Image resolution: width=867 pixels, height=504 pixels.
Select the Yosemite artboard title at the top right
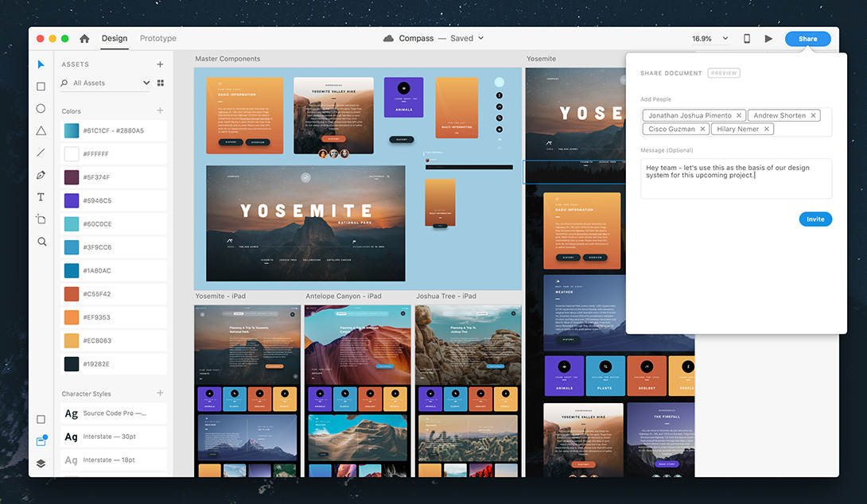[x=542, y=59]
